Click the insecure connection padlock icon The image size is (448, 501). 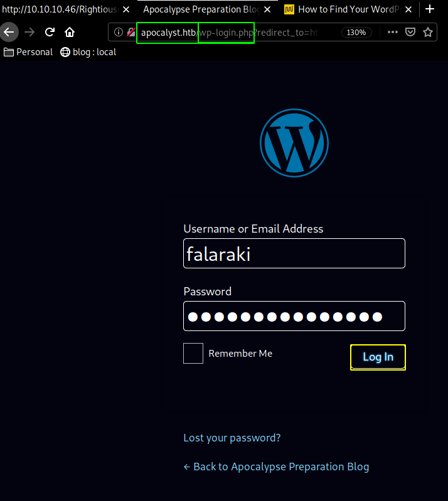pyautogui.click(x=131, y=32)
